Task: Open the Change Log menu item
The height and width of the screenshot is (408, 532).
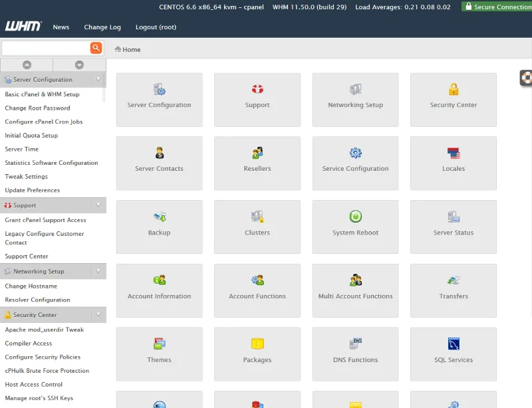Action: [x=102, y=27]
